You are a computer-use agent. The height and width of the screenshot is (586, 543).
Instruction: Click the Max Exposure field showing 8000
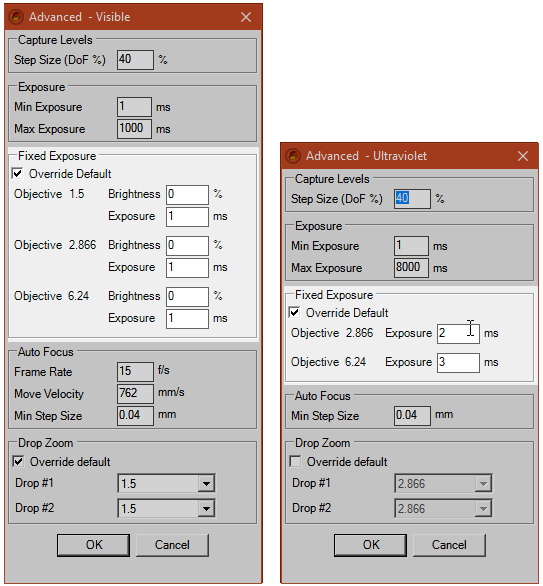(411, 268)
